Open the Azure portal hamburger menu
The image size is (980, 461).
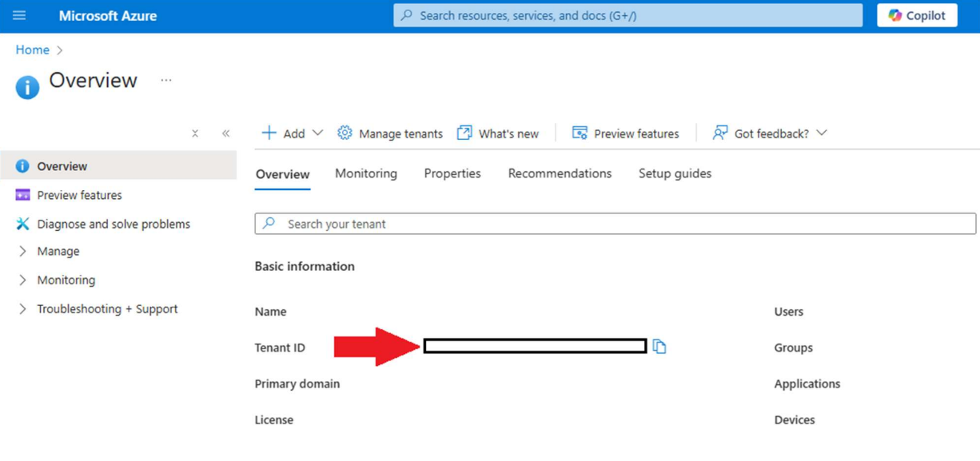click(19, 15)
